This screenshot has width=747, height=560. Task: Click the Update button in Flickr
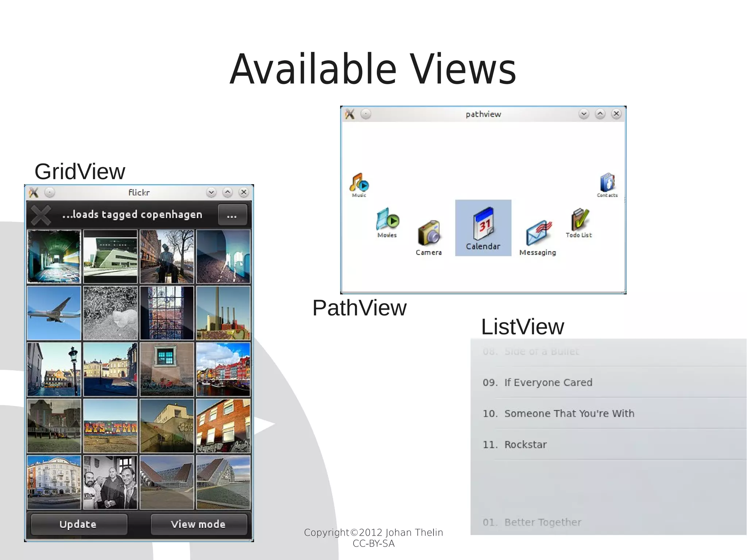(x=79, y=524)
